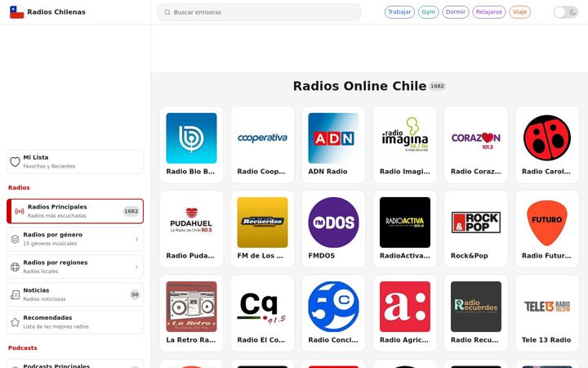
Task: Open Radio Carolina ladybug logo
Action: [547, 138]
